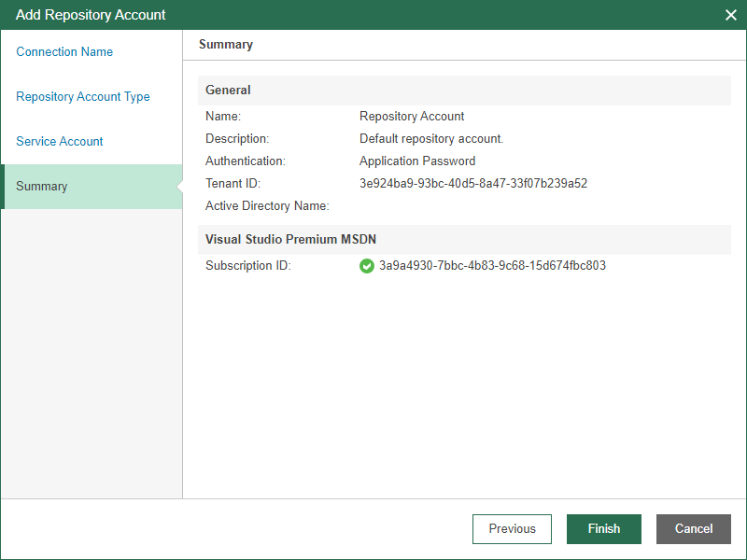Click Finish to complete the wizard
Screen dimensions: 747x560
pos(603,529)
